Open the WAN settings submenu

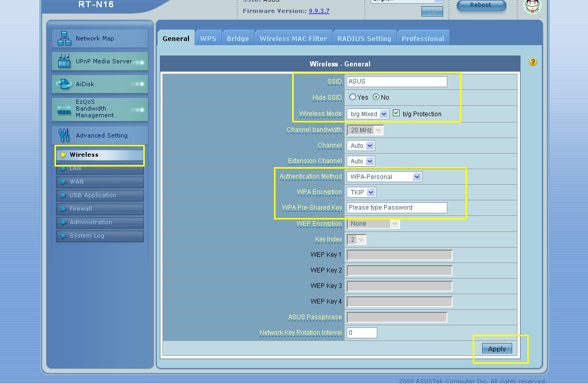pyautogui.click(x=100, y=182)
